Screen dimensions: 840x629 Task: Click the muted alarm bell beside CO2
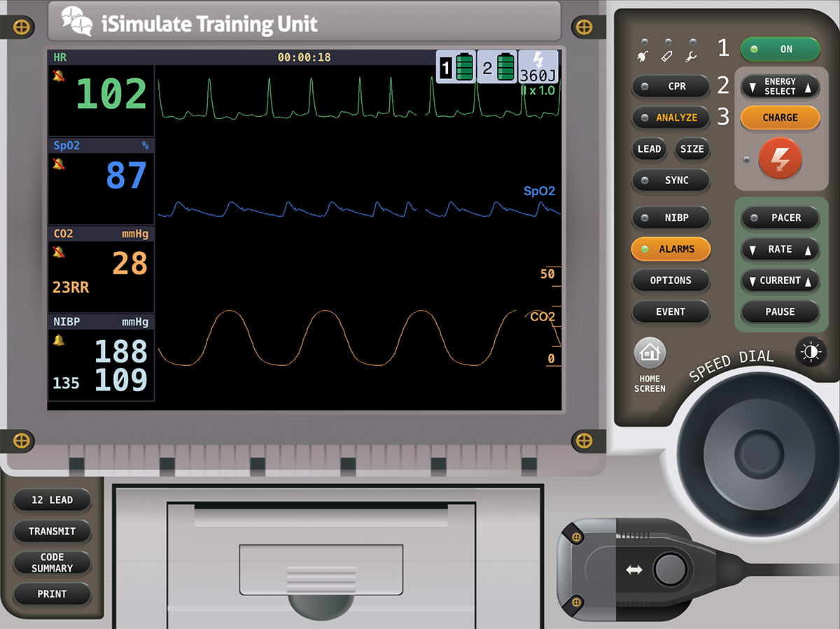point(59,252)
